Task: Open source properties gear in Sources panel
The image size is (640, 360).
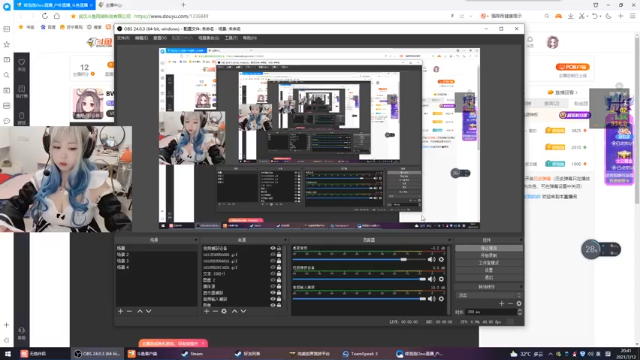Action: click(x=224, y=311)
